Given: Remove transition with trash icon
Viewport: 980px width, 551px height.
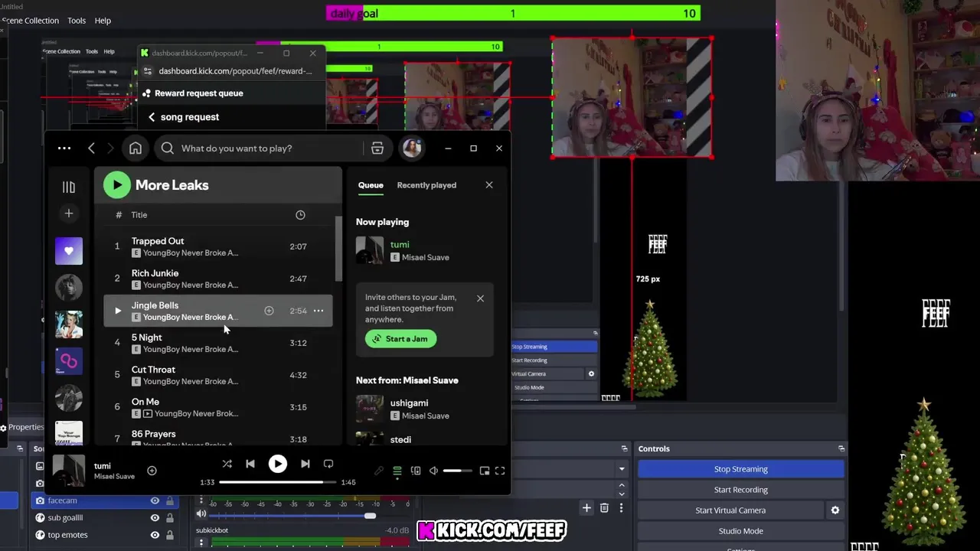Looking at the screenshot, I should 604,507.
